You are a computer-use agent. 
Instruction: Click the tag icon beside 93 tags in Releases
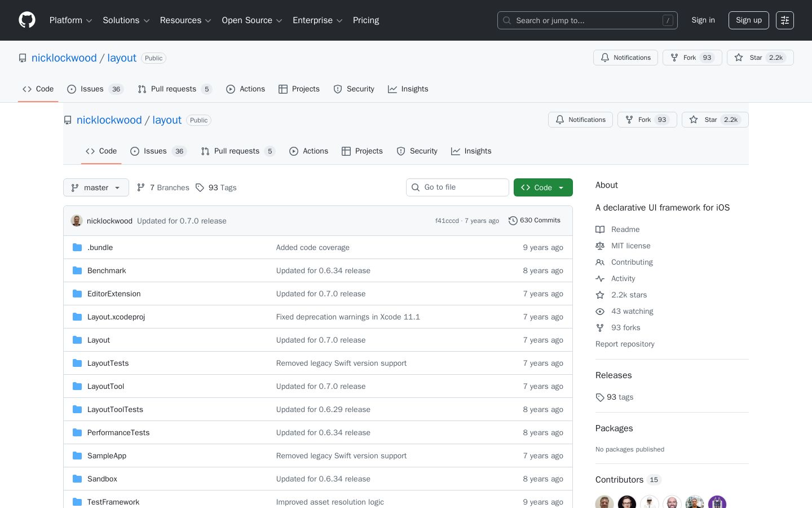[x=600, y=397]
